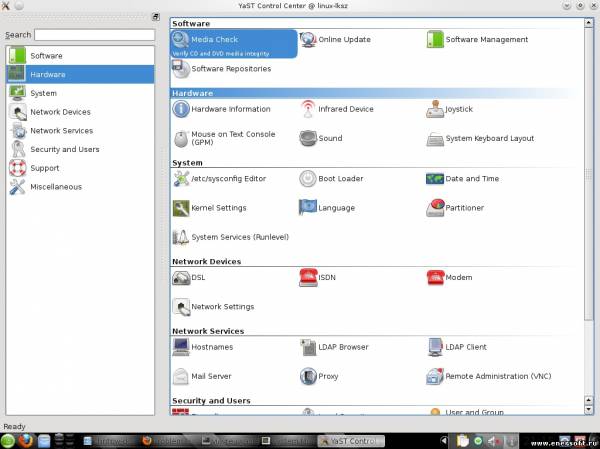Image resolution: width=600 pixels, height=449 pixels.
Task: Open Remote Administration (VNC)
Action: [489, 376]
